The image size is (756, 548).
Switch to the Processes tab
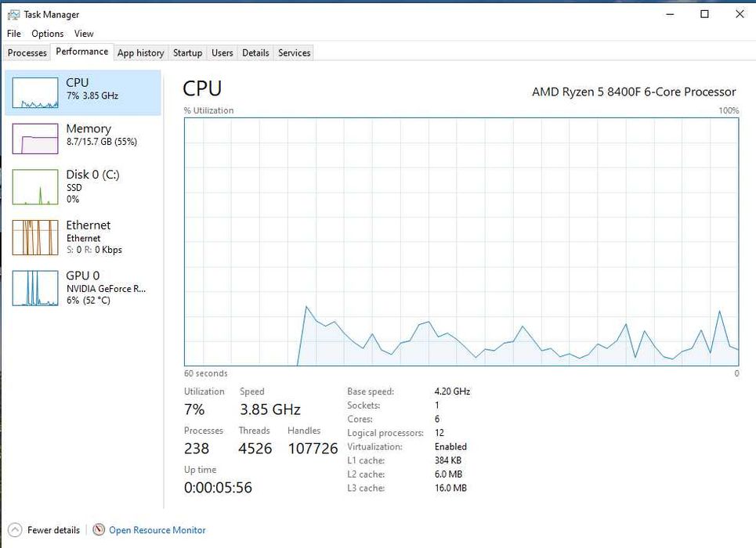27,53
